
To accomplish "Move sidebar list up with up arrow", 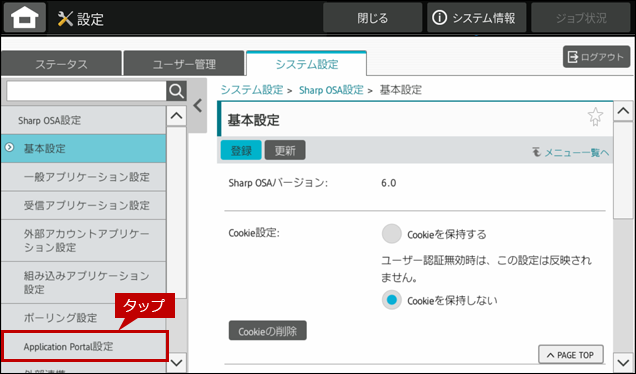I will 176,116.
